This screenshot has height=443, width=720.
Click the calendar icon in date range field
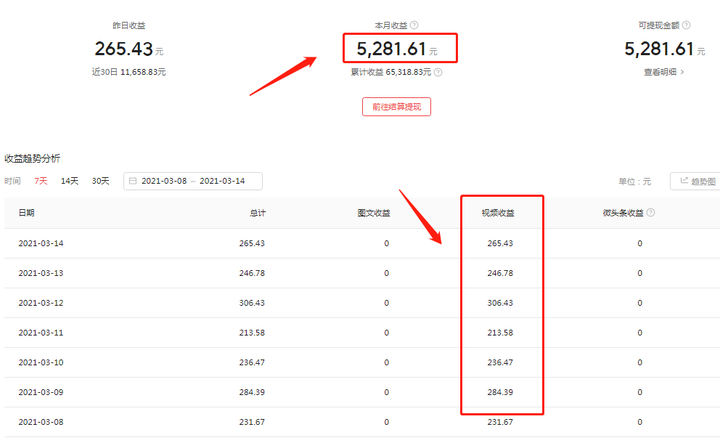[x=133, y=181]
